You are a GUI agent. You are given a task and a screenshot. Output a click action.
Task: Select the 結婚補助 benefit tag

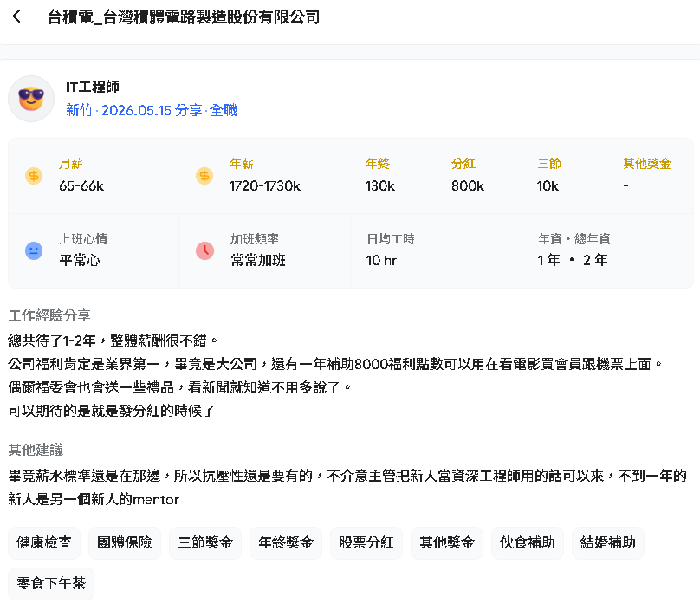[608, 543]
